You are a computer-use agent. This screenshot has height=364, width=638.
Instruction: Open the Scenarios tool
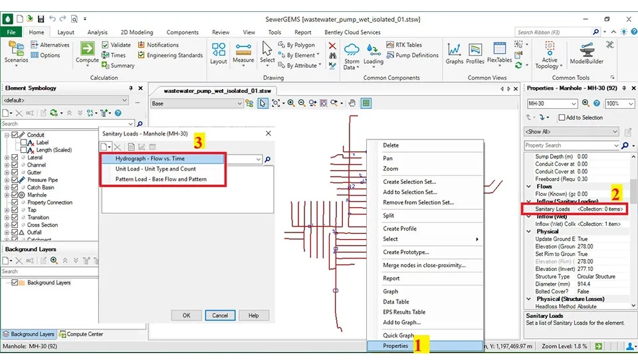pyautogui.click(x=16, y=52)
